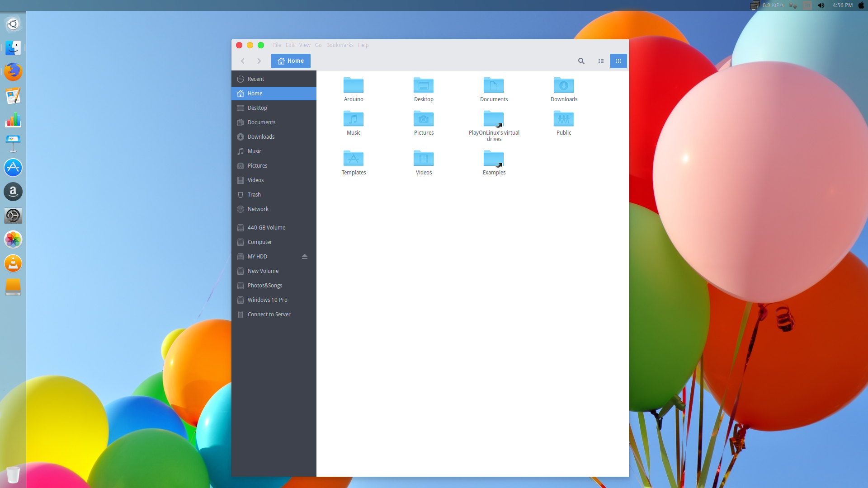Launch the Keynote-style presentation app

point(13,144)
